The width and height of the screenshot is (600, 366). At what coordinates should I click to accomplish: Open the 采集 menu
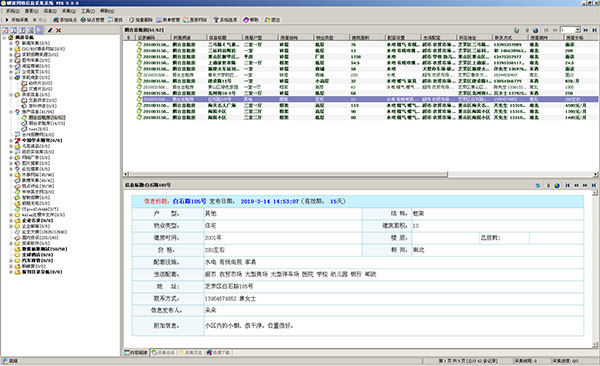tap(69, 11)
